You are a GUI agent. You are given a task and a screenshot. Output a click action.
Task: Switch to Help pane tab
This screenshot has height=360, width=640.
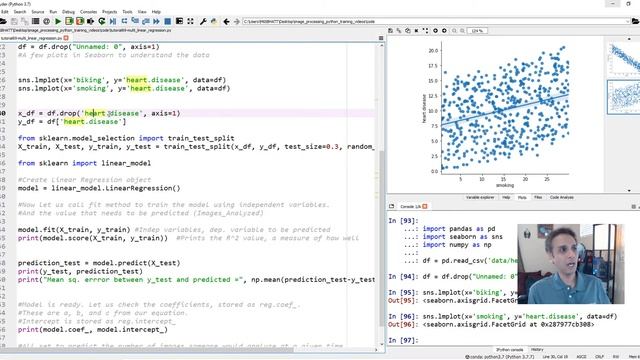[x=506, y=197]
